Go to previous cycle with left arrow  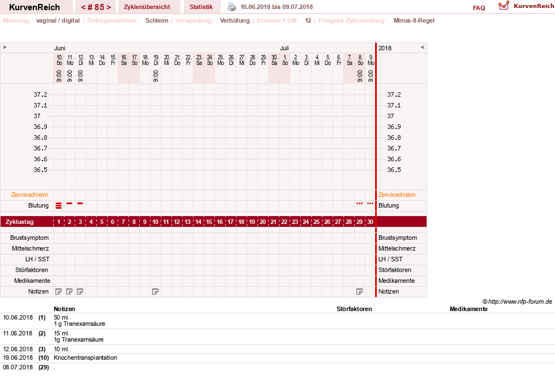click(x=83, y=7)
